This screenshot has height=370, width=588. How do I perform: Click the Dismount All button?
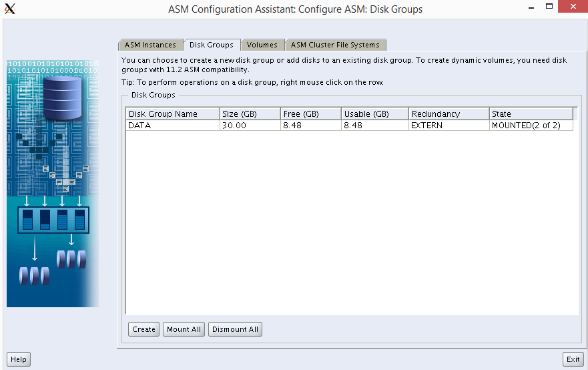click(235, 329)
